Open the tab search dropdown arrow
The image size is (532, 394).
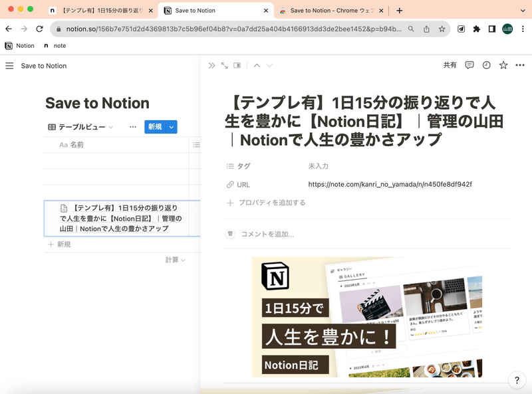pos(523,11)
